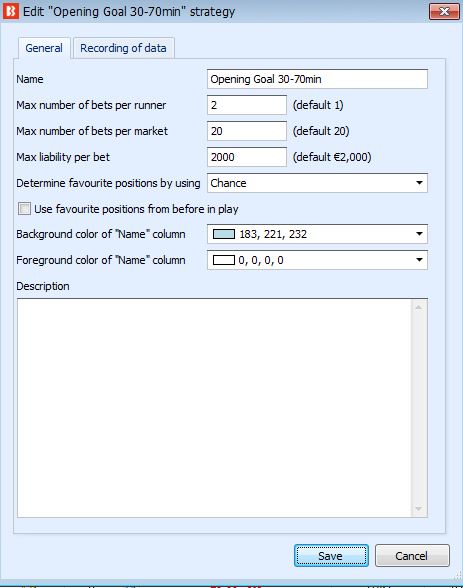Screen dimensions: 463x588
Task: Click the Bf Bot Manager app icon
Action: (x=10, y=11)
